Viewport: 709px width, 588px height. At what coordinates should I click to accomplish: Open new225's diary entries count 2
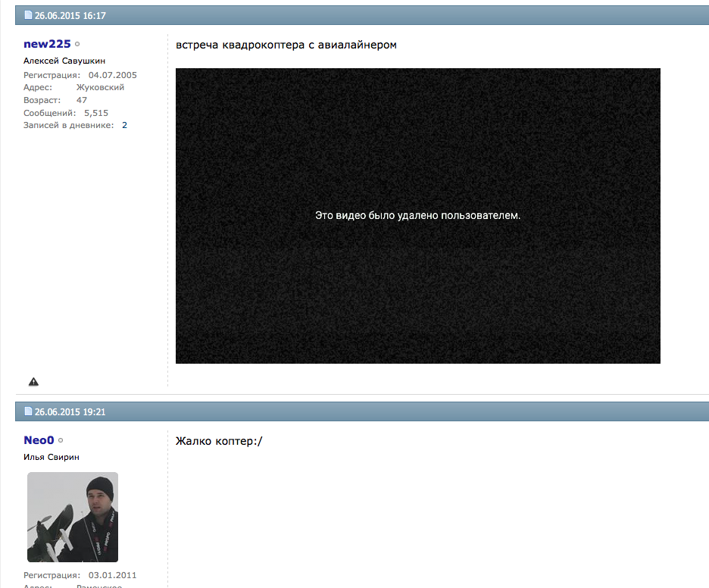[x=124, y=125]
